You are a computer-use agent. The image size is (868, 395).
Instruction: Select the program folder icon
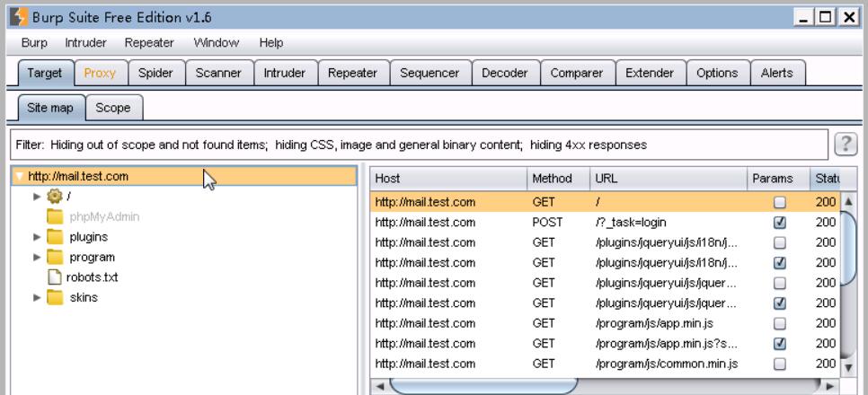click(x=55, y=258)
